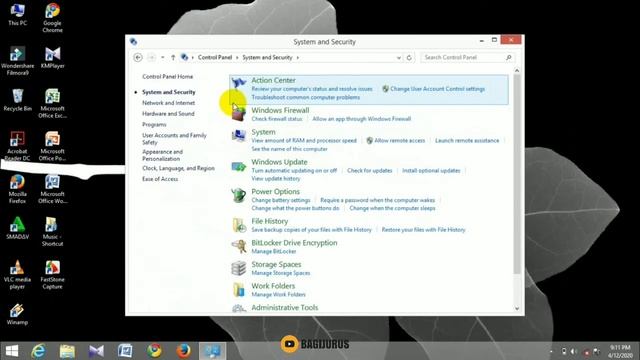This screenshot has width=640, height=360.
Task: Click Troubleshoot common computer problems
Action: [x=305, y=97]
